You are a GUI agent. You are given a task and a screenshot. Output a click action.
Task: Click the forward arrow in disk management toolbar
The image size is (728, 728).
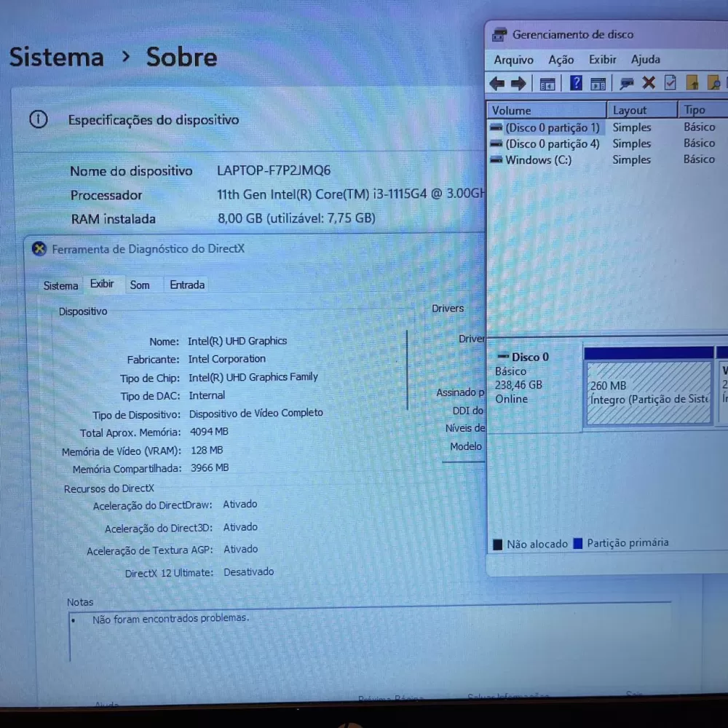518,84
